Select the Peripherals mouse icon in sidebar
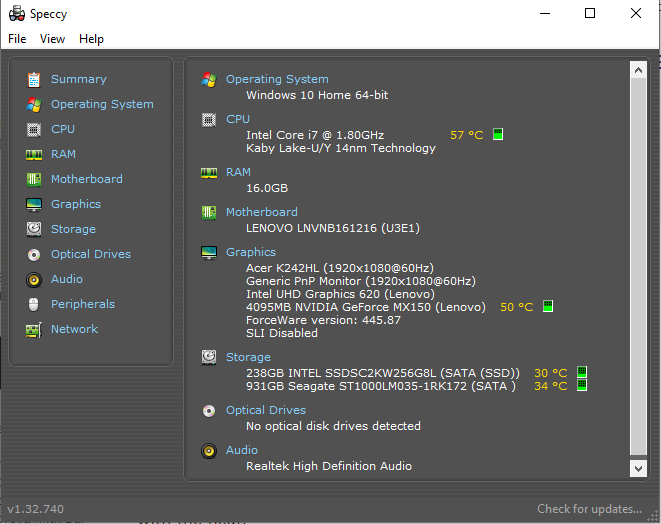The width and height of the screenshot is (661, 524). coord(34,304)
